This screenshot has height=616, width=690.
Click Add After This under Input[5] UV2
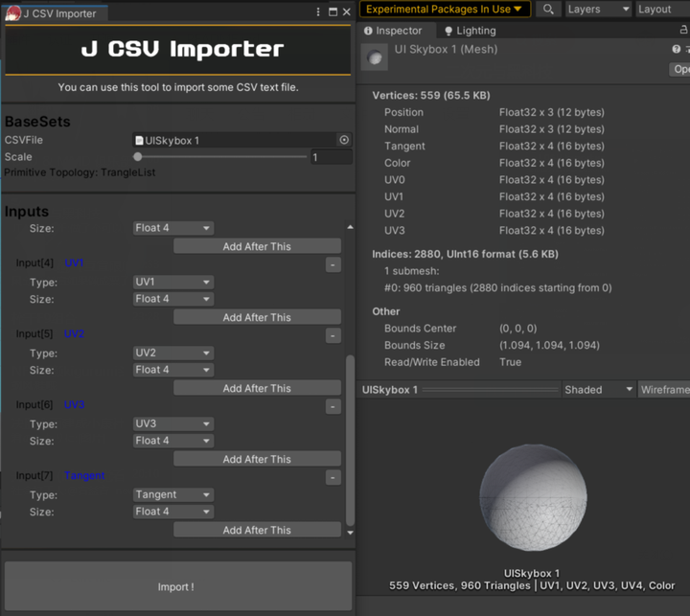(x=257, y=388)
